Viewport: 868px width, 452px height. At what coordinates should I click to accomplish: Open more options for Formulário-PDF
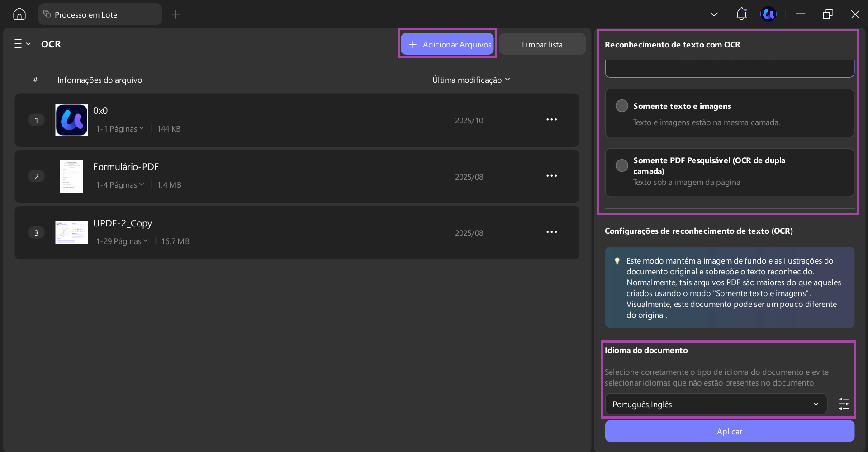pyautogui.click(x=551, y=176)
